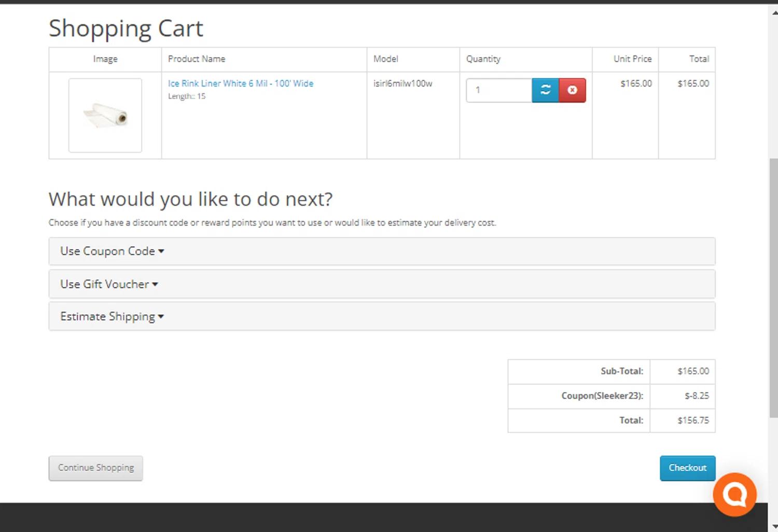Expand the Use Coupon Code section
778x532 pixels.
pos(112,251)
